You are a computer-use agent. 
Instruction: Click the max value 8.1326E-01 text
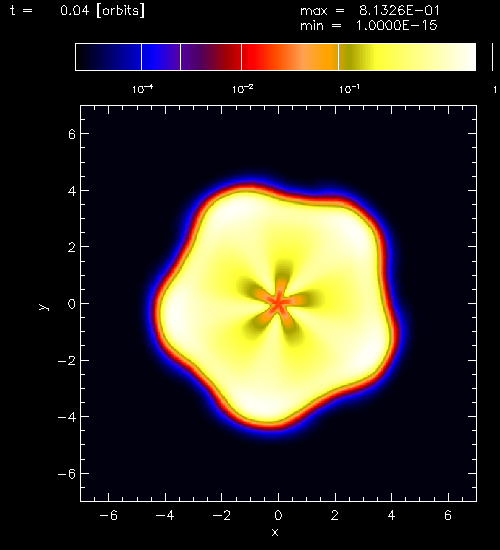(x=399, y=11)
